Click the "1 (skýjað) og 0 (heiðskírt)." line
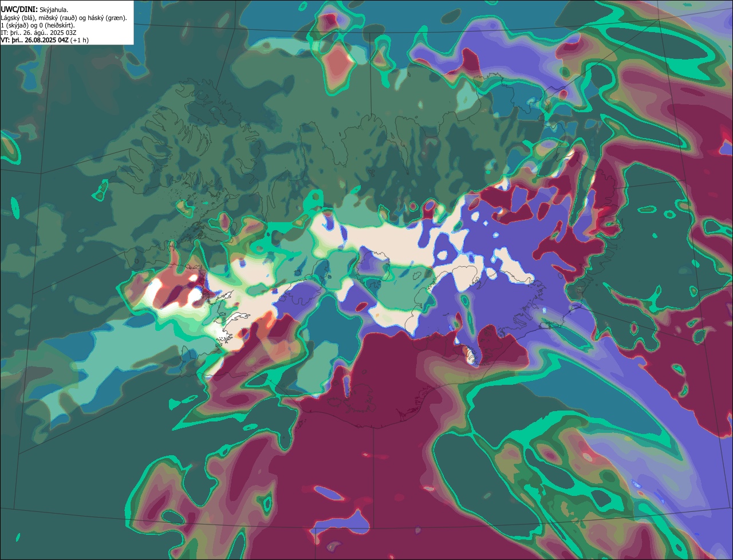This screenshot has width=733, height=560. point(38,25)
